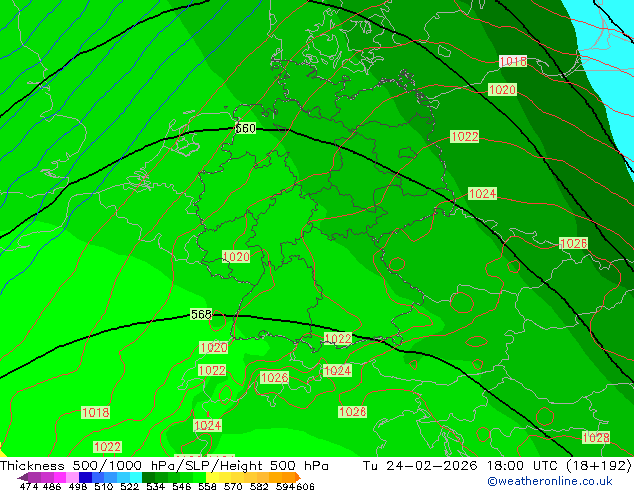Select the legend value 582

(x=259, y=486)
